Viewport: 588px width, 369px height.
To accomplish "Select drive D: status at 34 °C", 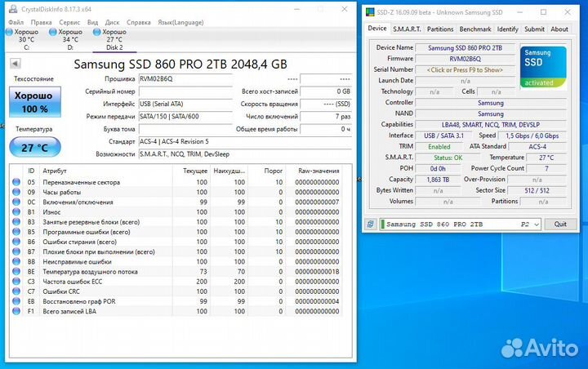I will 66,39.
